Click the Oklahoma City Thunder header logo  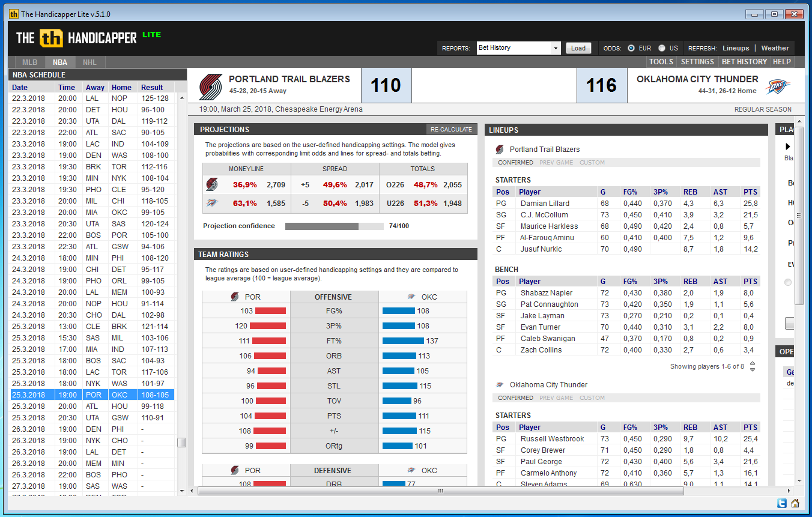click(777, 86)
